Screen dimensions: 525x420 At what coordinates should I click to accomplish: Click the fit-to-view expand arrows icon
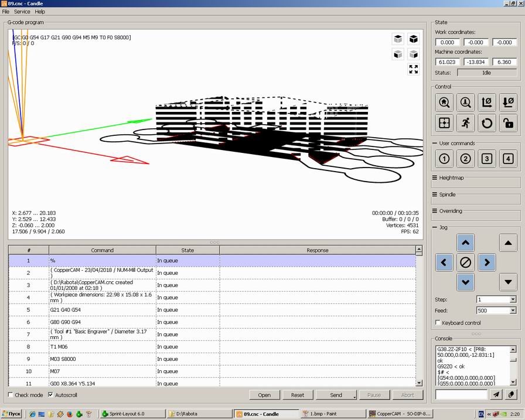click(x=414, y=69)
